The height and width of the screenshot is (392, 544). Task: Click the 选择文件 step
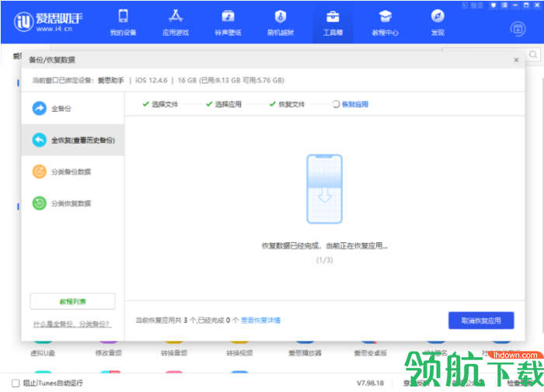tap(160, 104)
